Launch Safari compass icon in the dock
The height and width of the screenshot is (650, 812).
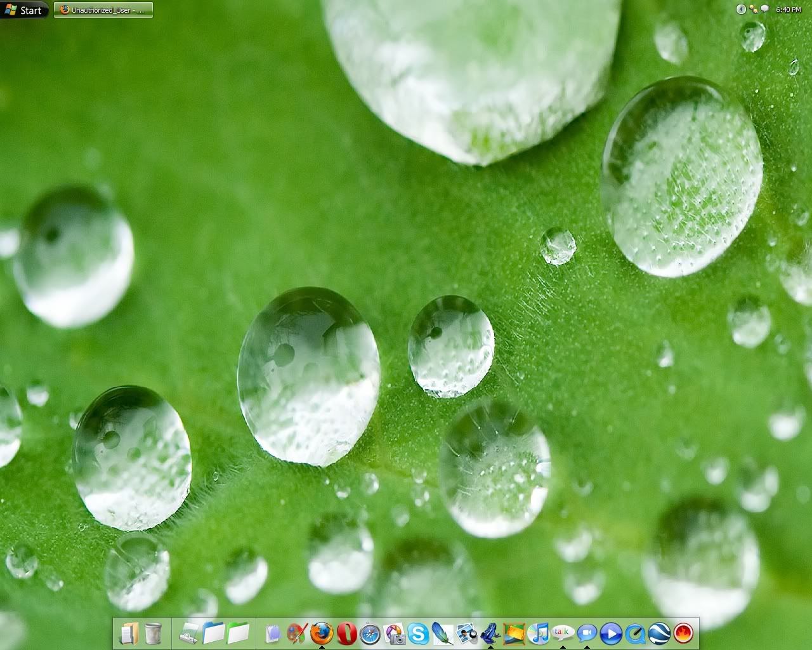point(370,633)
